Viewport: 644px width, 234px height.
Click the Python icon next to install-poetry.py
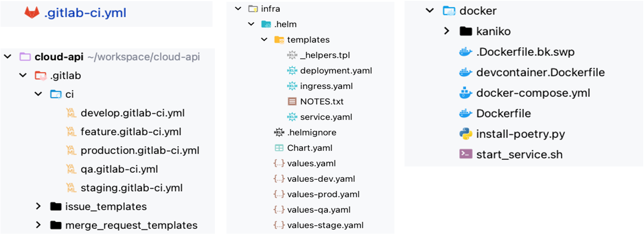[x=465, y=134]
